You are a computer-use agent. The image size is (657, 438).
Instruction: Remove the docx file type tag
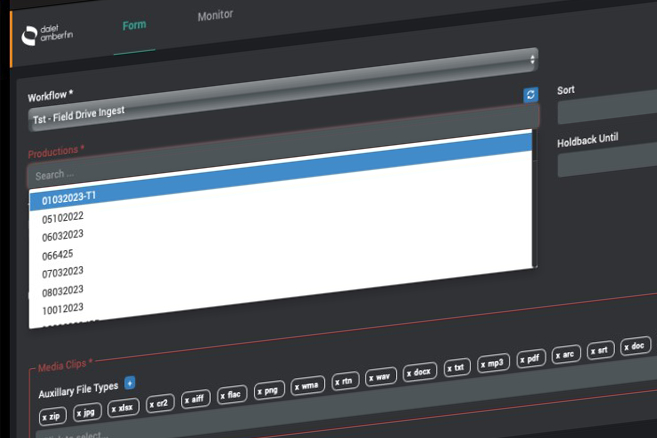(x=409, y=373)
